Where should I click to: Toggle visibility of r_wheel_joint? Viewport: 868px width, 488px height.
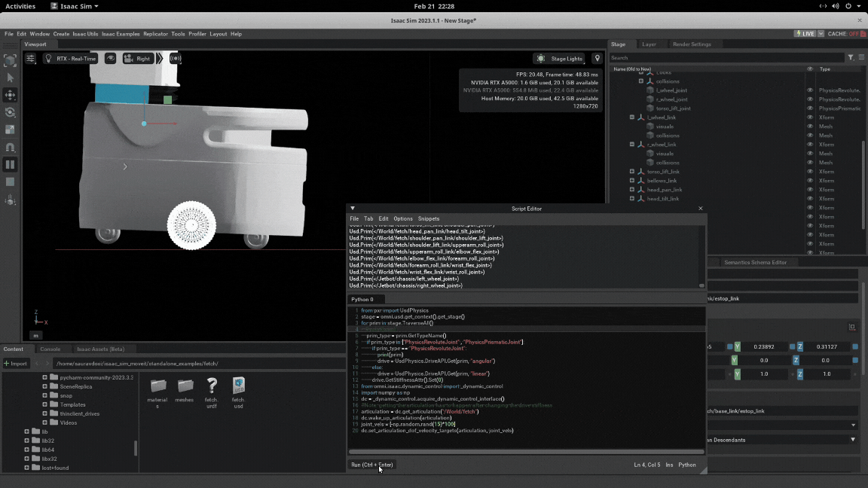[810, 99]
